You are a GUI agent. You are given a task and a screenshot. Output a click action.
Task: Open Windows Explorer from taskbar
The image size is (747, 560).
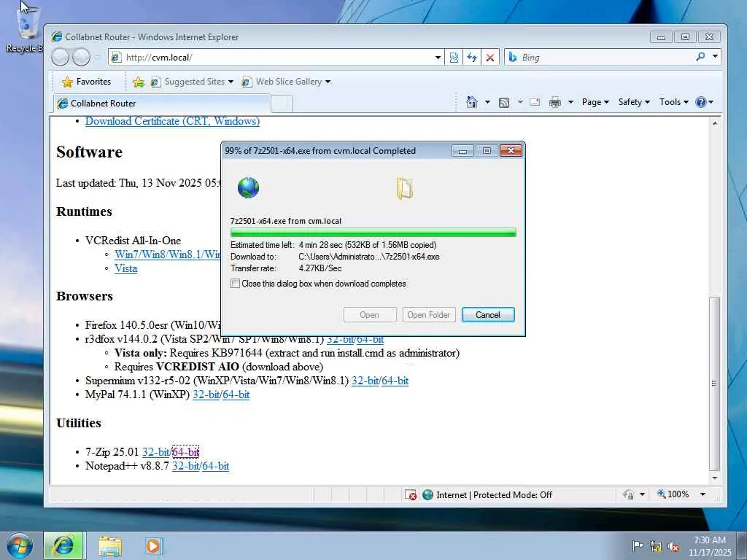pyautogui.click(x=111, y=545)
